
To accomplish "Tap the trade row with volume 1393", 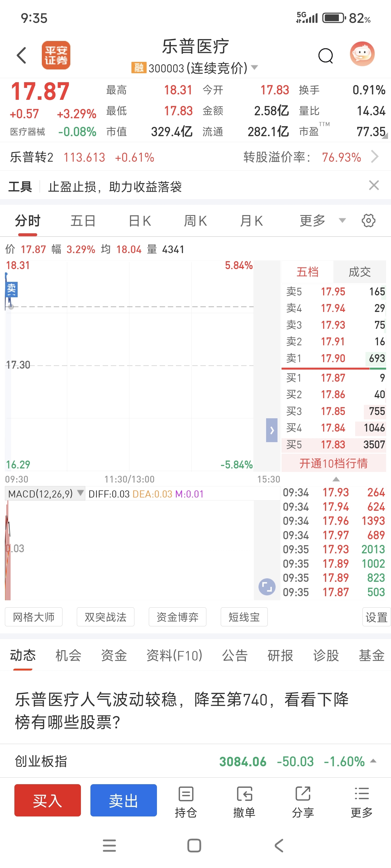I will click(x=334, y=521).
